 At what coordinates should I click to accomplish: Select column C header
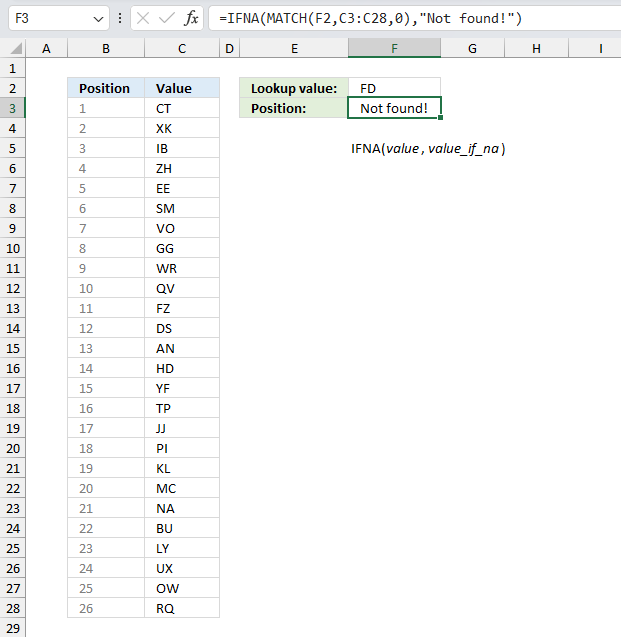(182, 49)
